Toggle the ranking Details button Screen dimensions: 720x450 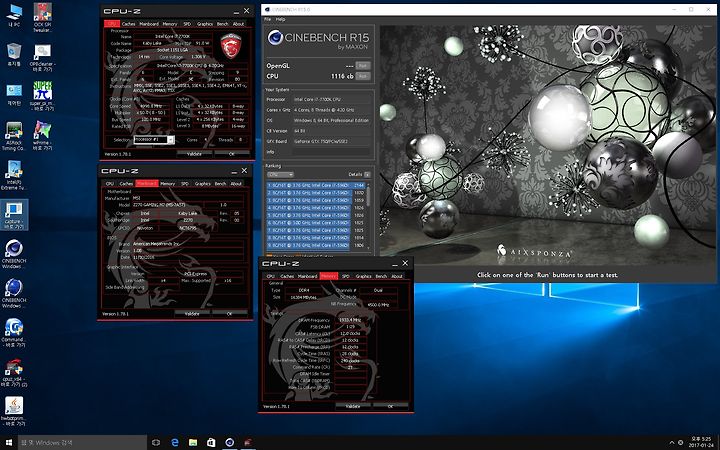point(367,174)
